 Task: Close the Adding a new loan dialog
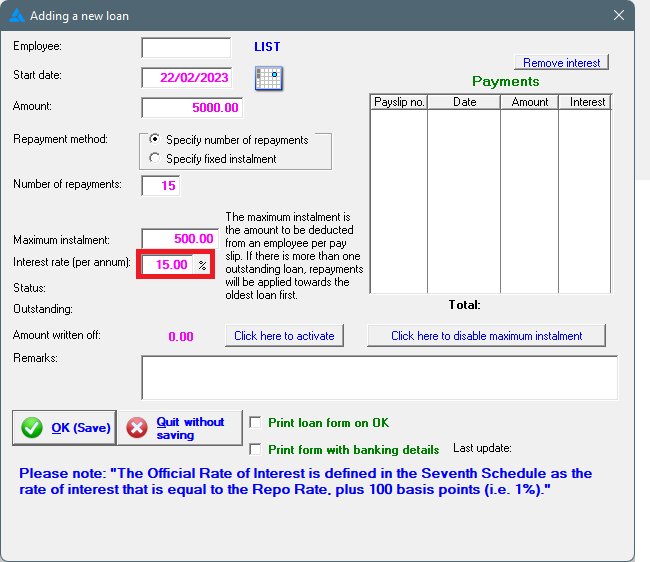click(618, 15)
